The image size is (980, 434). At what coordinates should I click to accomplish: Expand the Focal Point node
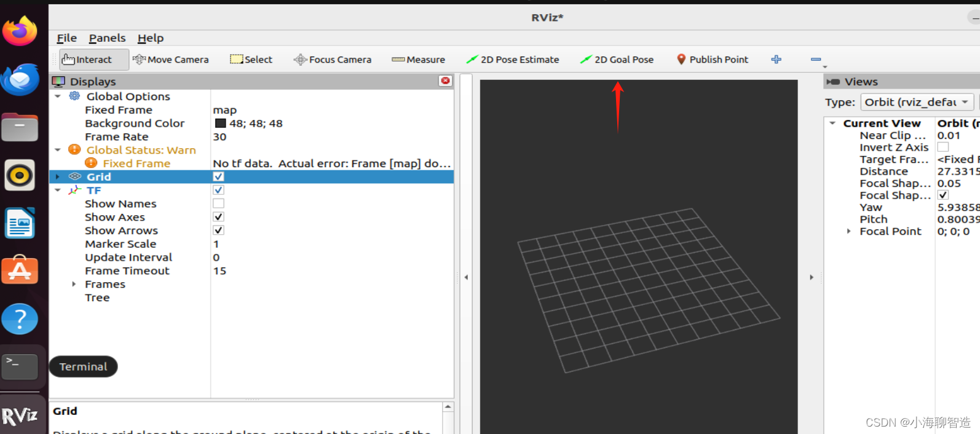848,231
